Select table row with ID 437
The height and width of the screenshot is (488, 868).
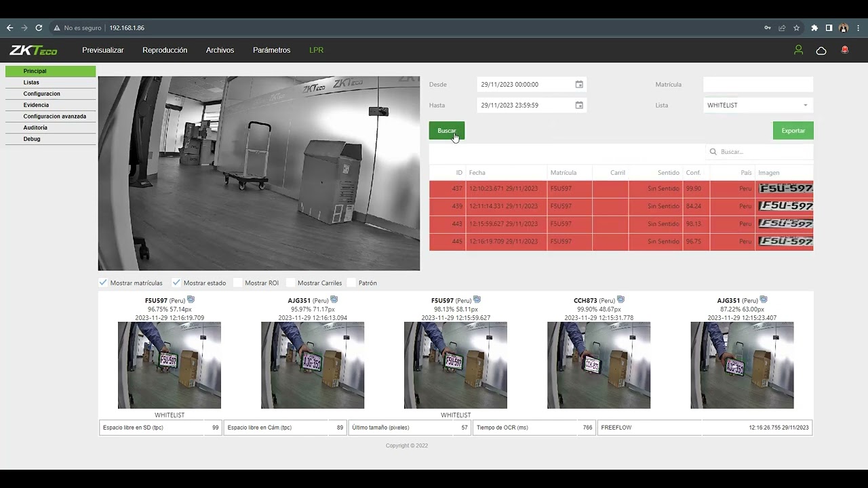tap(621, 188)
